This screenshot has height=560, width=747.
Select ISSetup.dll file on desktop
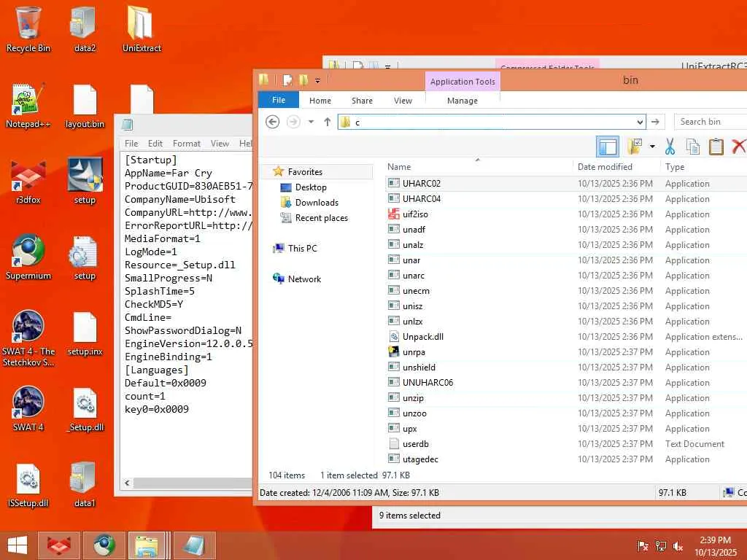point(28,485)
